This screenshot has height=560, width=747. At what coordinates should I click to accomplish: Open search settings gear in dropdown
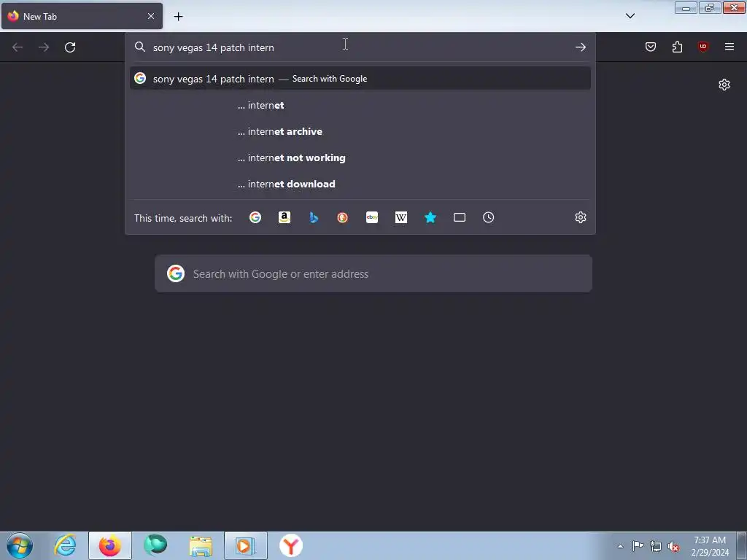coord(580,217)
